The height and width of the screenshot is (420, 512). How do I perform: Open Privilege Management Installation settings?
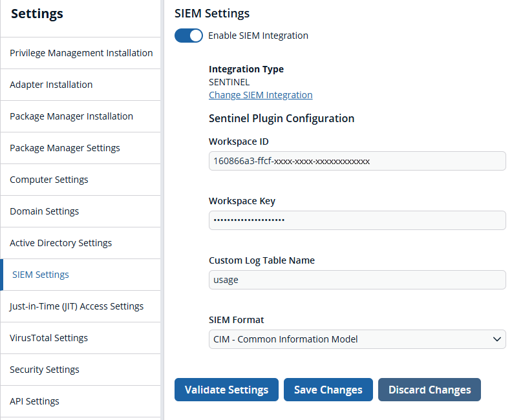[x=81, y=53]
